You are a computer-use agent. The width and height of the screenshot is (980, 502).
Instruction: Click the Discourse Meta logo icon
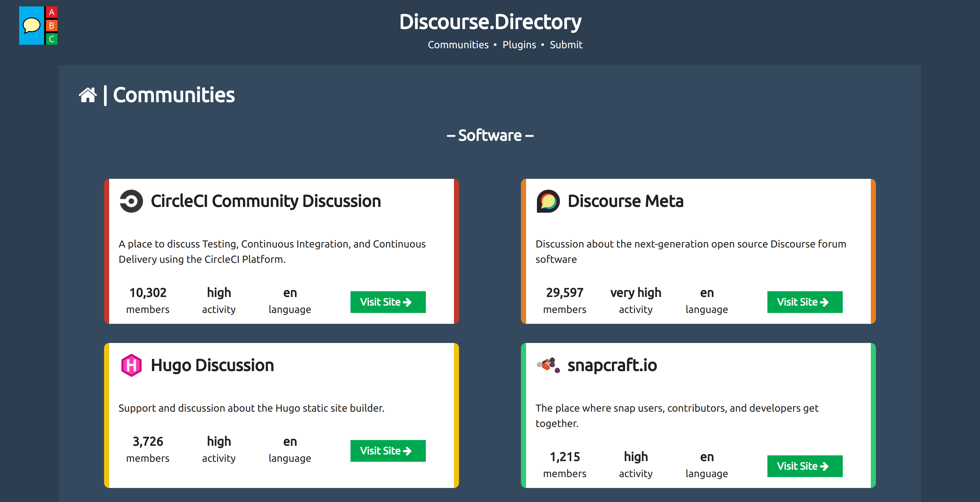pyautogui.click(x=548, y=201)
